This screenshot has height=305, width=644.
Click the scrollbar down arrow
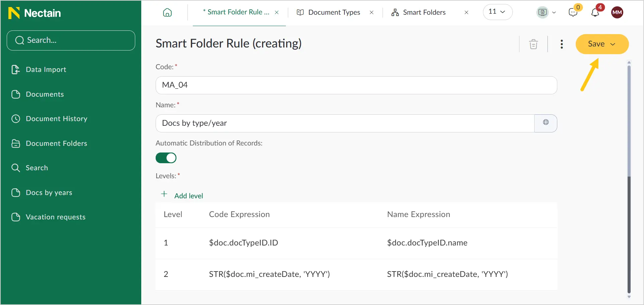coord(629,297)
